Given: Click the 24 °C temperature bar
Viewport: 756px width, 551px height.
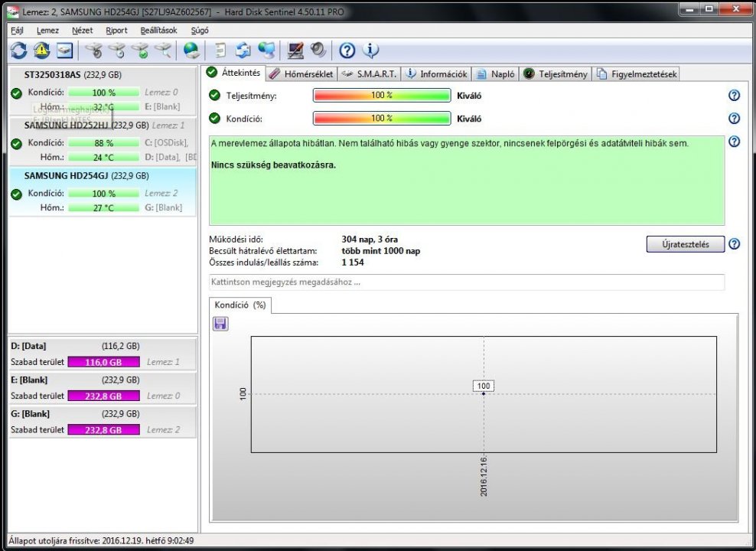Looking at the screenshot, I should click(103, 157).
